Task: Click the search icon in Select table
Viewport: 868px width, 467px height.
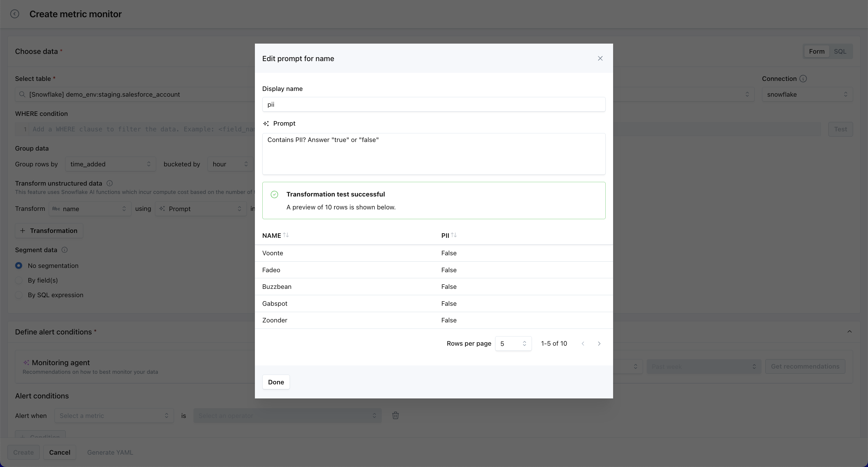Action: pyautogui.click(x=22, y=94)
